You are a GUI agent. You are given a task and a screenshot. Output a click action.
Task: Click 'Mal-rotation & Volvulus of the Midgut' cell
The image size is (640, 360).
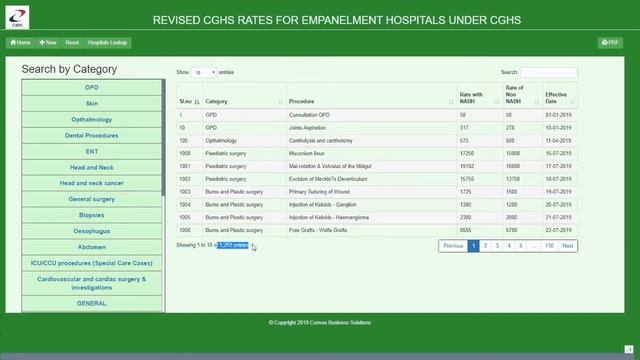pyautogui.click(x=371, y=166)
